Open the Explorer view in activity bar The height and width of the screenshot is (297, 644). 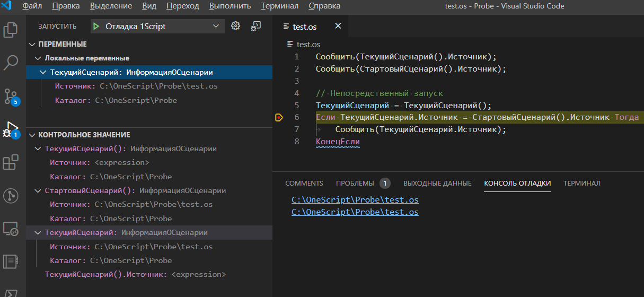pyautogui.click(x=12, y=30)
